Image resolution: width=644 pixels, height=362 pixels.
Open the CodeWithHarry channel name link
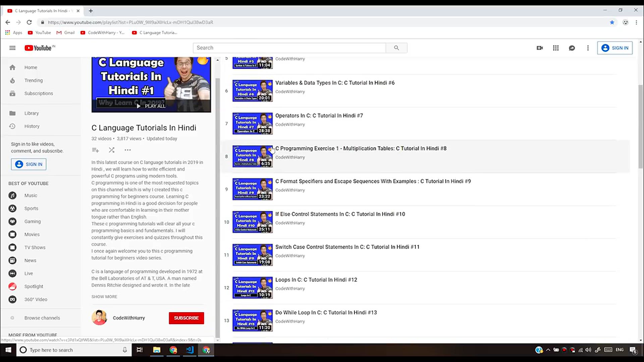point(129,318)
